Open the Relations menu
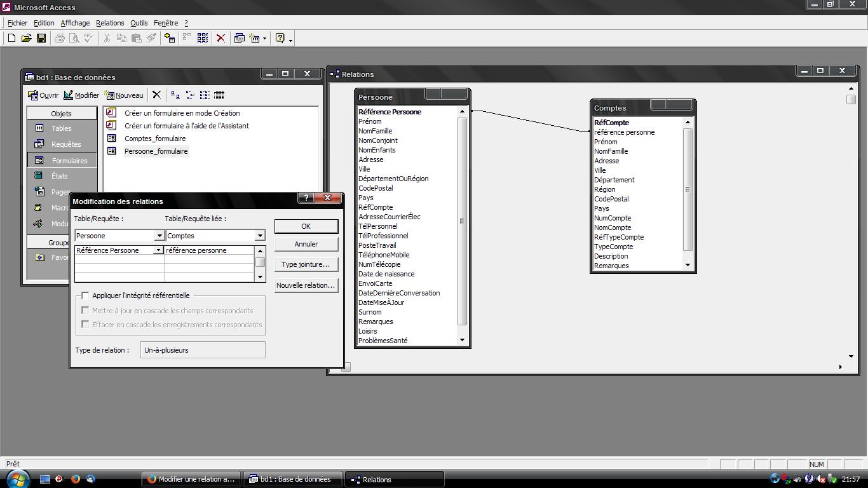Image resolution: width=868 pixels, height=488 pixels. pyautogui.click(x=110, y=23)
